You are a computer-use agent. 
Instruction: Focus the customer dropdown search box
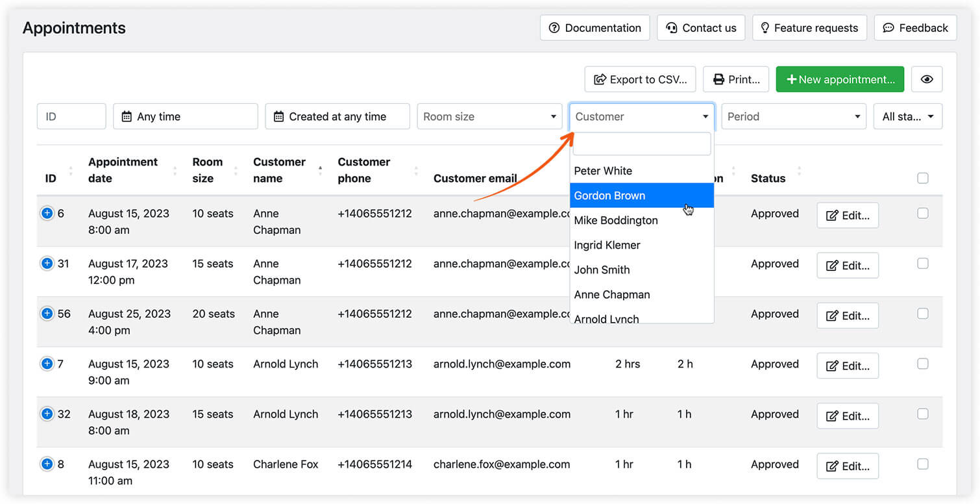642,144
